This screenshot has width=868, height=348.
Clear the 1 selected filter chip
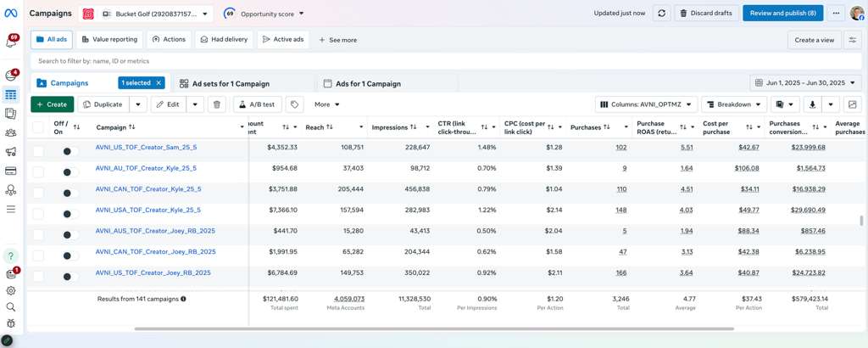click(x=159, y=82)
